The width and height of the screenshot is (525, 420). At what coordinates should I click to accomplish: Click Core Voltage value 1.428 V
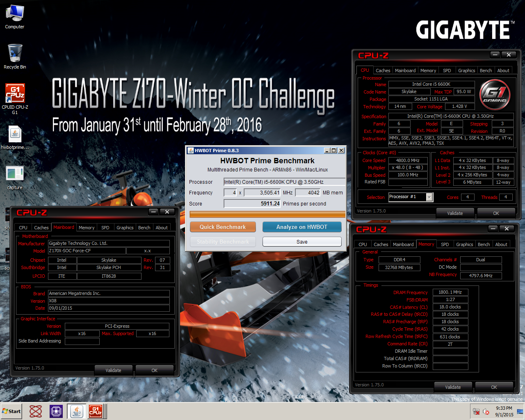[x=459, y=106]
